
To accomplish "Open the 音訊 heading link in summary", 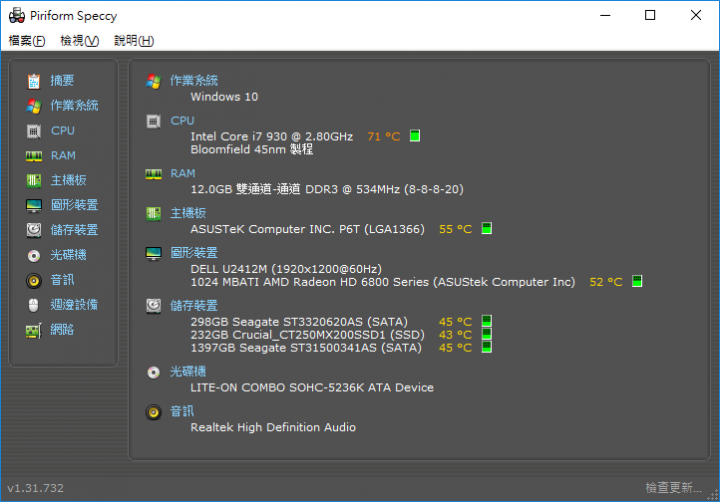I will 182,411.
